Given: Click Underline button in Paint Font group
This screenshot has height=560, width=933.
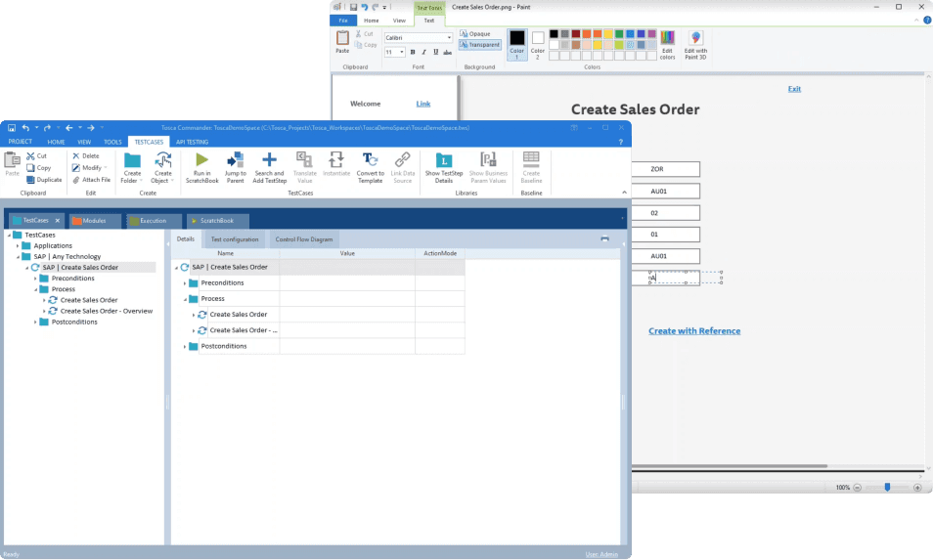Looking at the screenshot, I should tap(435, 53).
